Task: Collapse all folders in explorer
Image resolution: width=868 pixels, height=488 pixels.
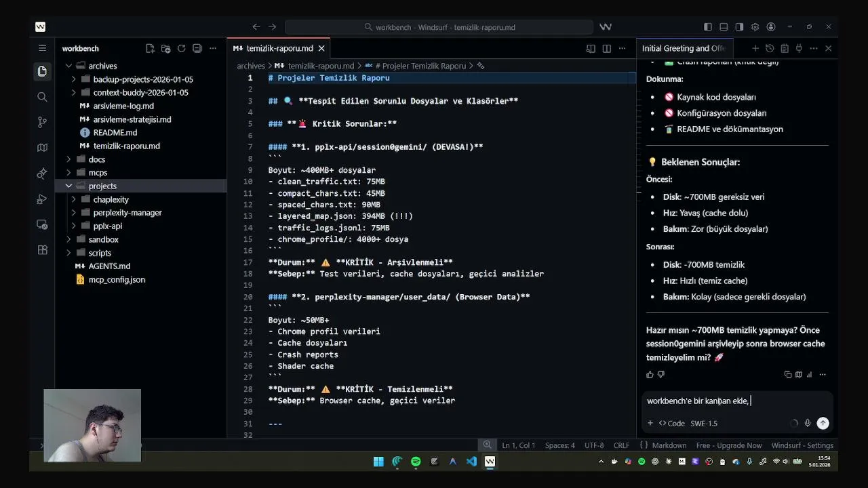Action: tap(197, 48)
